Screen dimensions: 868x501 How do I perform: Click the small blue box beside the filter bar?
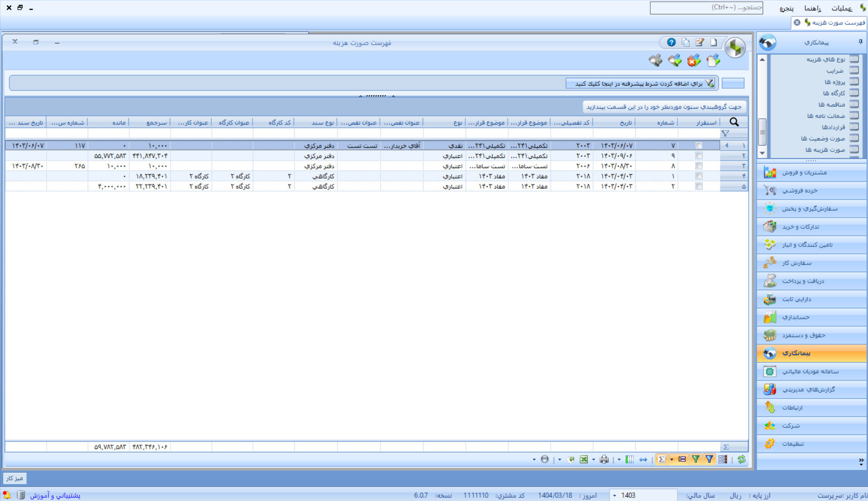point(733,83)
